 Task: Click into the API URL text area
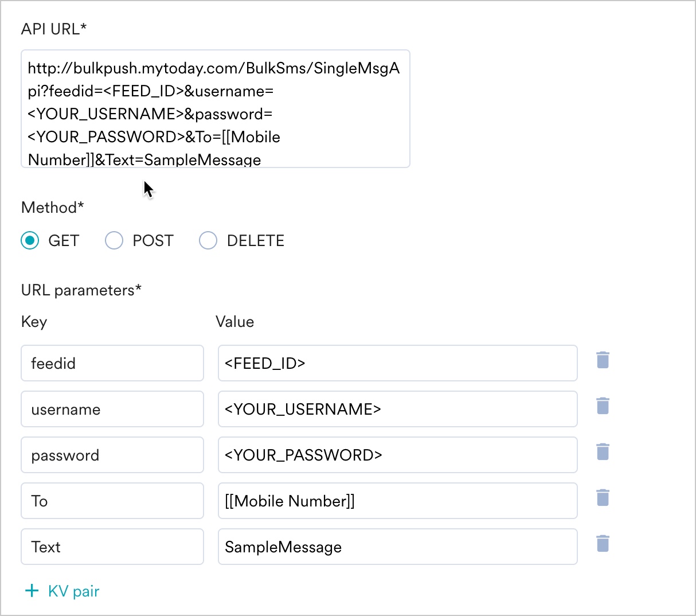(x=216, y=109)
